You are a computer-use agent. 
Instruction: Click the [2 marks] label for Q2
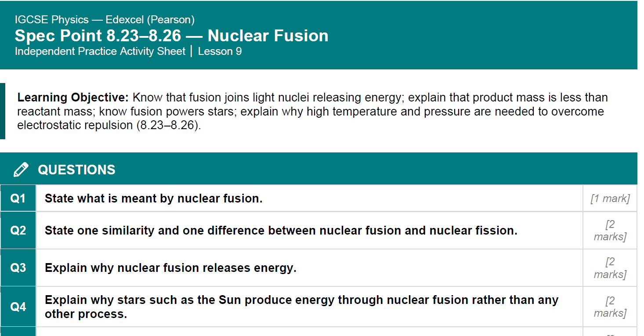[x=610, y=231]
